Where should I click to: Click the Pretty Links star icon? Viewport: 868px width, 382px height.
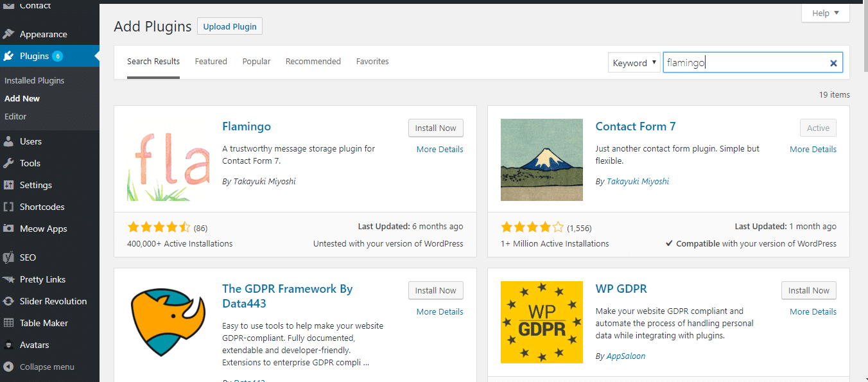[x=8, y=279]
